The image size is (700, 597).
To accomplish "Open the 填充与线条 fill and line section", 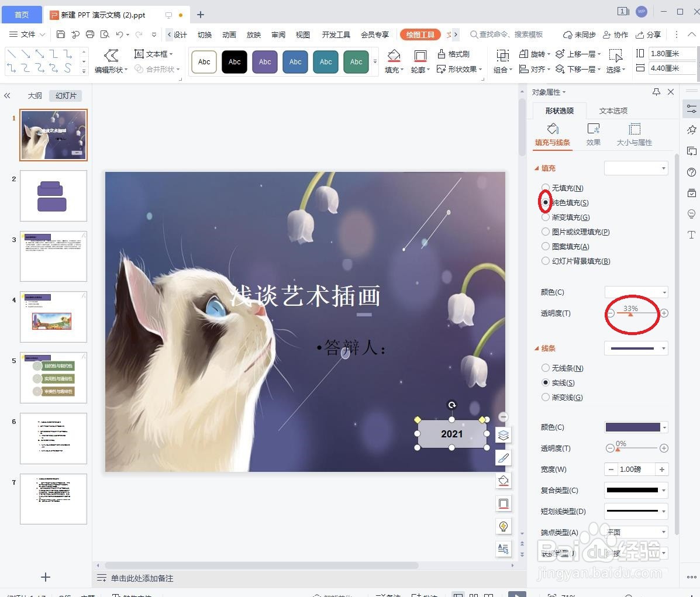I will tap(552, 135).
